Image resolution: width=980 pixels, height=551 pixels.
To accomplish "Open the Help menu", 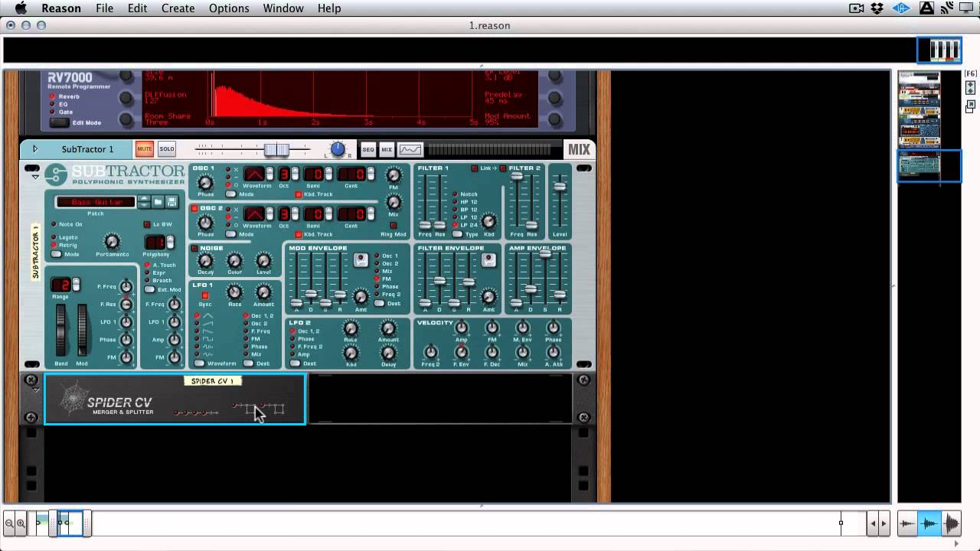I will click(x=329, y=8).
